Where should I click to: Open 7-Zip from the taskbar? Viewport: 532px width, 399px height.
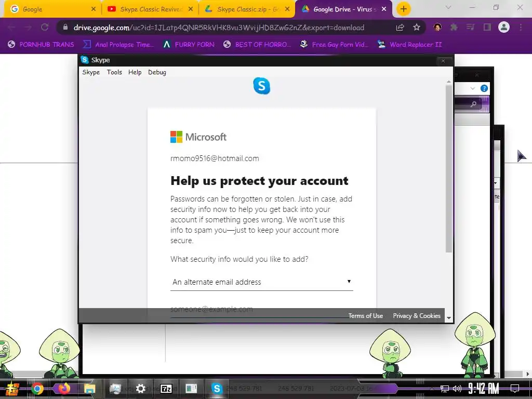tap(166, 389)
